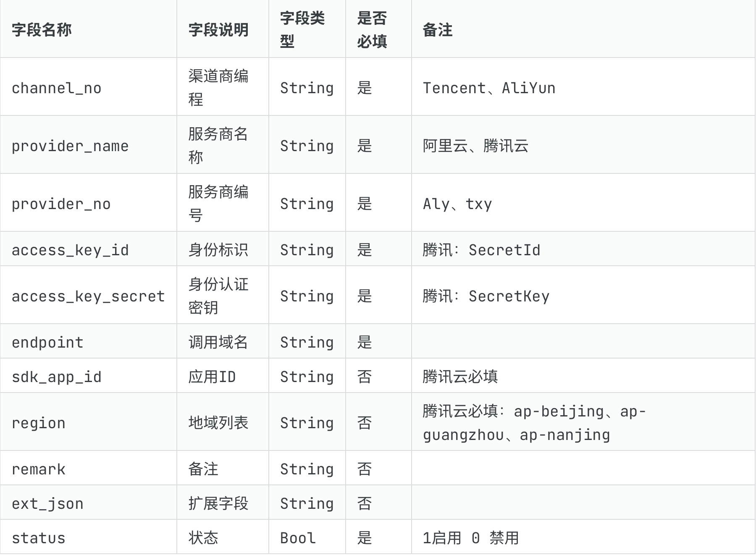The height and width of the screenshot is (555, 756).
Task: Select the region field cell
Action: coord(88,422)
